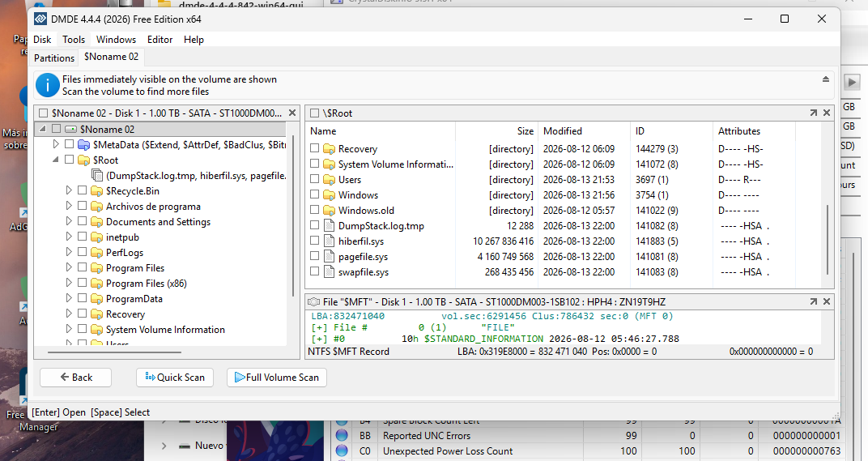868x461 pixels.
Task: Close the \$Root file list panel
Action: click(x=827, y=113)
